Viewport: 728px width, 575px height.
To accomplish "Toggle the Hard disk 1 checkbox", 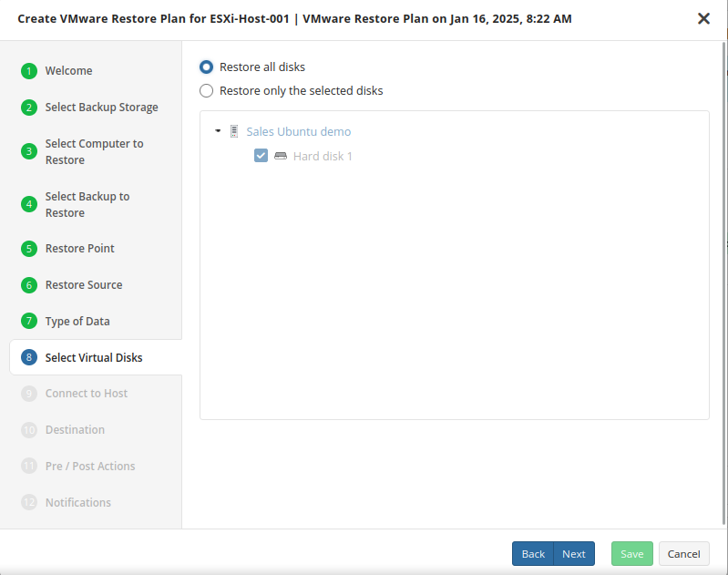I will [261, 156].
